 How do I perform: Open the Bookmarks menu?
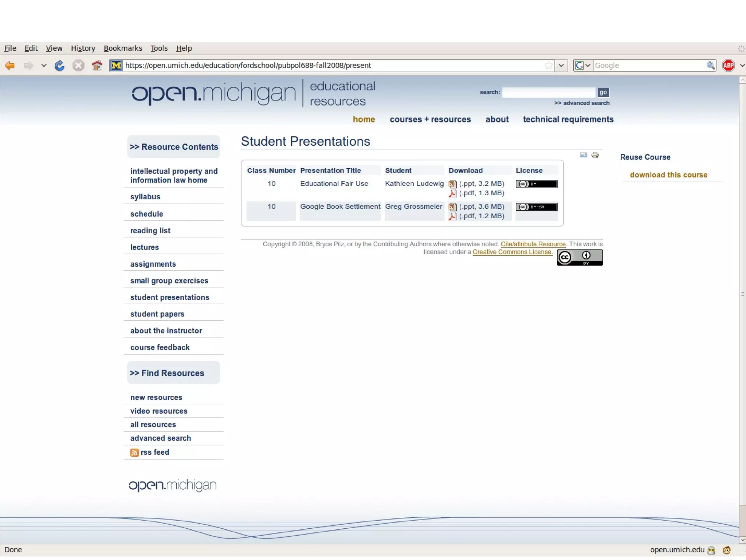(123, 48)
